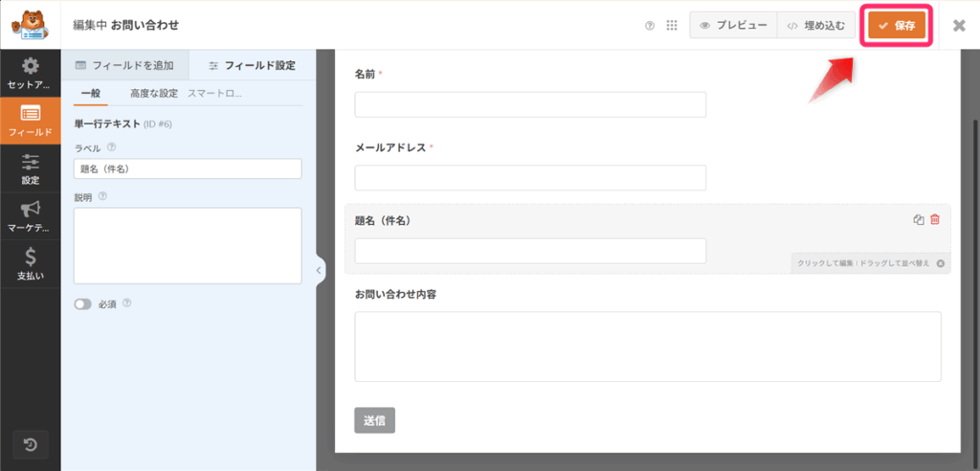Viewport: 980px width, 471px height.
Task: Click the help question mark icon in header
Action: point(650,26)
